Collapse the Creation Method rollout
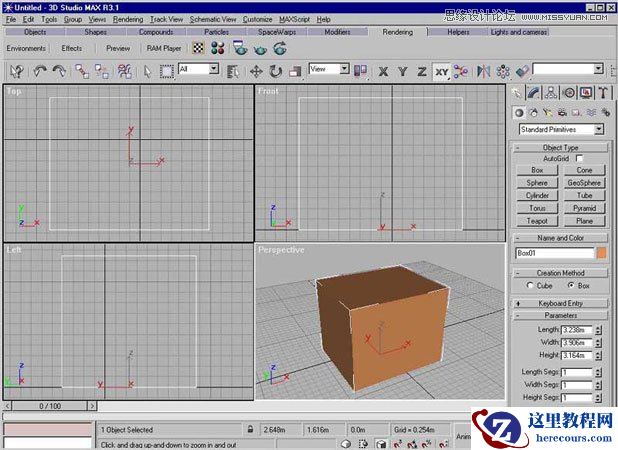This screenshot has height=450, width=618. coord(560,273)
